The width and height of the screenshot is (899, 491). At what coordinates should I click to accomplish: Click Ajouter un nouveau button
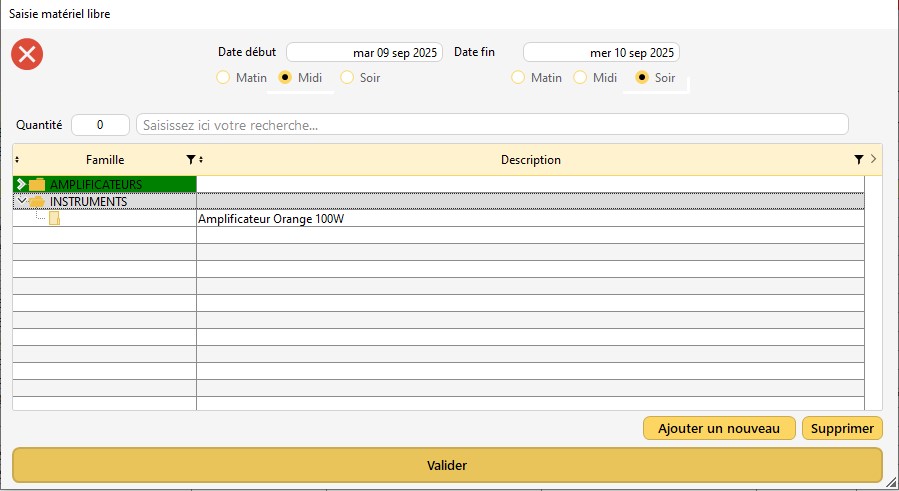pyautogui.click(x=719, y=428)
